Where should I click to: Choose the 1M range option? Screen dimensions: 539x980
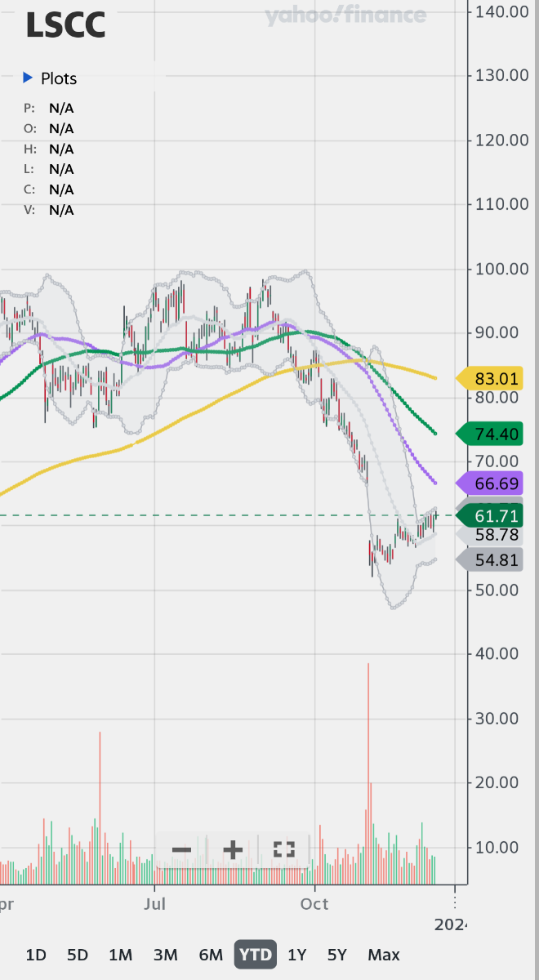(x=120, y=955)
